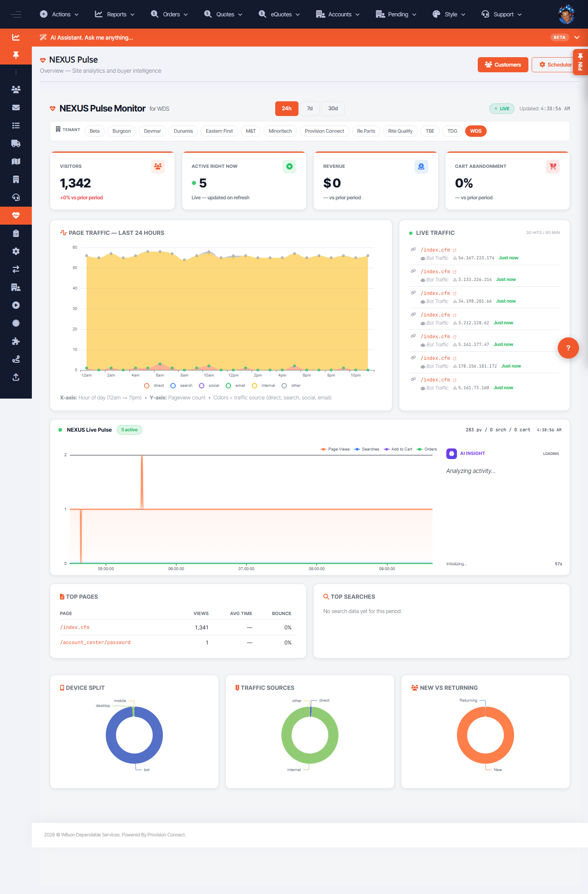Viewport: 588px width, 894px height.
Task: Select the 30d time range tab
Action: tap(333, 109)
